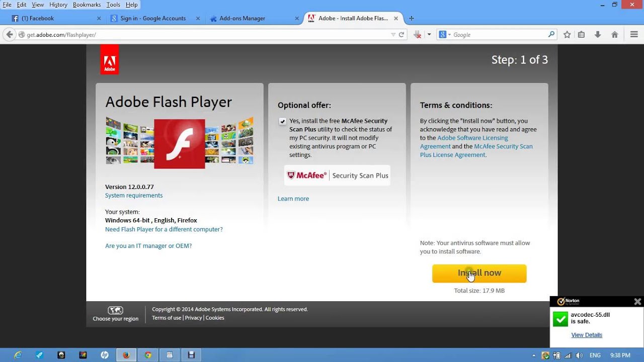
Task: Open the File menu
Action: click(x=7, y=5)
